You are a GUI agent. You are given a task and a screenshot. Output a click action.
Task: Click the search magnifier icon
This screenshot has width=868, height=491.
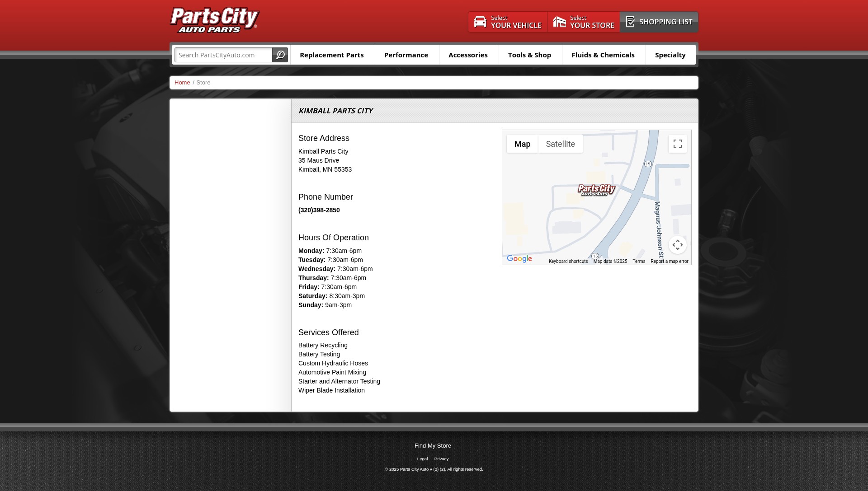coord(280,55)
